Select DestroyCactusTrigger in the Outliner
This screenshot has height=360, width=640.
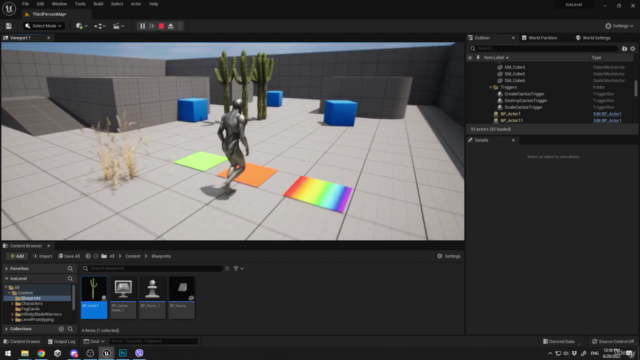pos(526,100)
